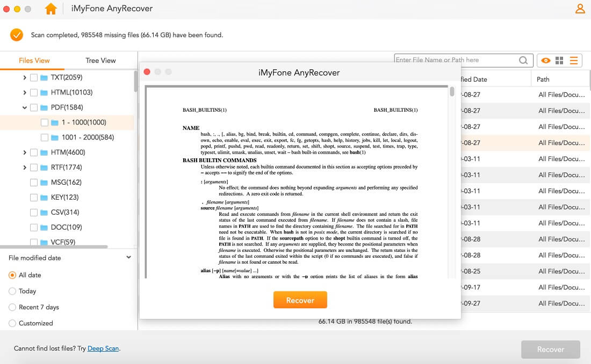
Task: Open the Deep Scan link
Action: pos(103,348)
